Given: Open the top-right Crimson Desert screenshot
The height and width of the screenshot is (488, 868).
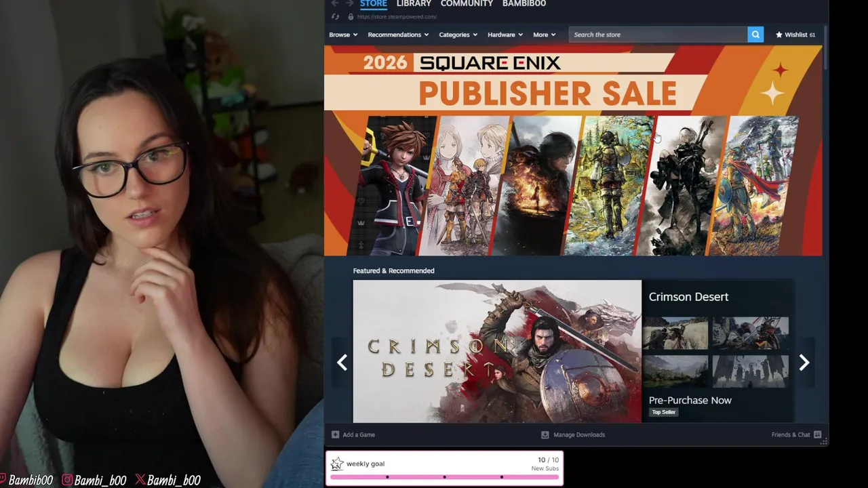Looking at the screenshot, I should point(750,333).
